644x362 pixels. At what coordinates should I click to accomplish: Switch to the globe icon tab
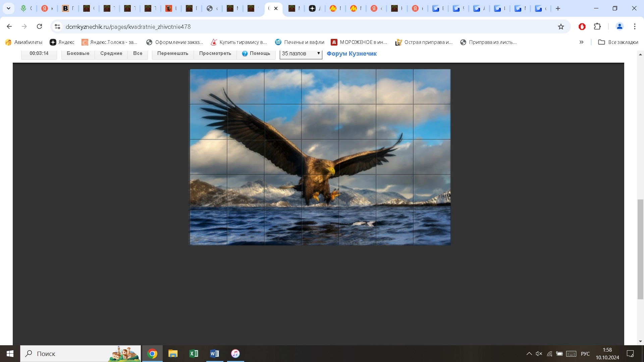(x=210, y=8)
